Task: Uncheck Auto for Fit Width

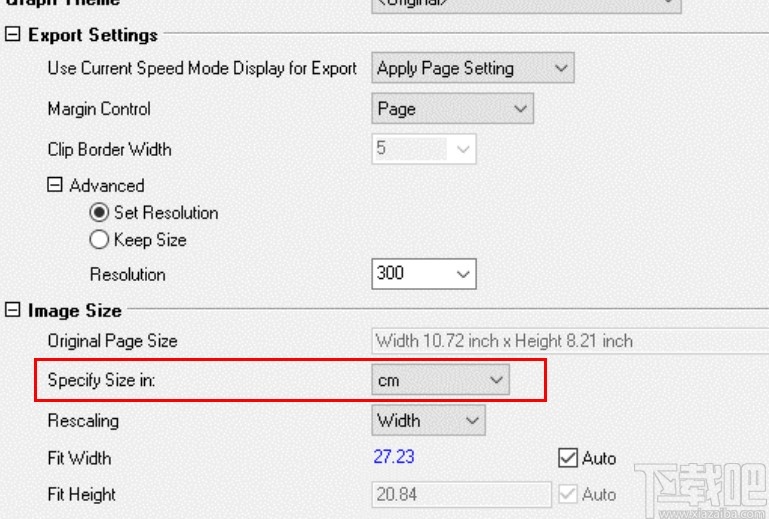Action: 568,458
